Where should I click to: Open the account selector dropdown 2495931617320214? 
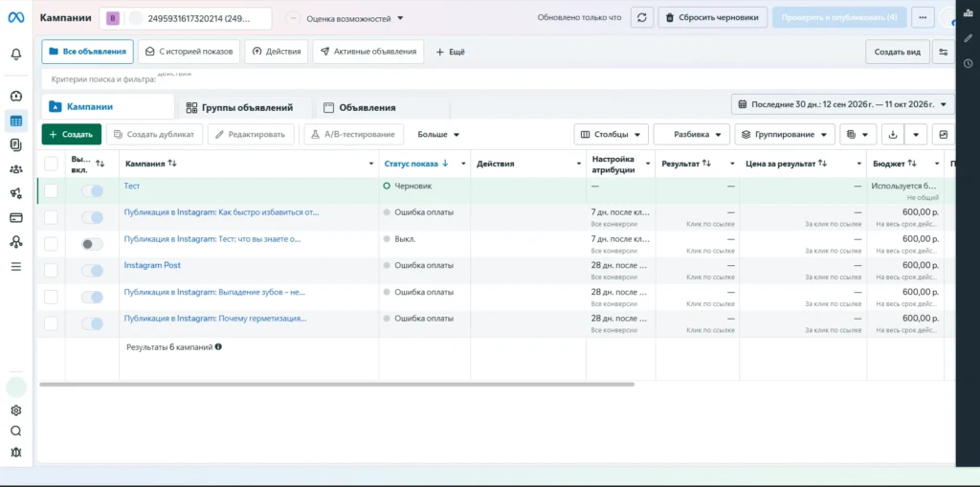pyautogui.click(x=186, y=18)
